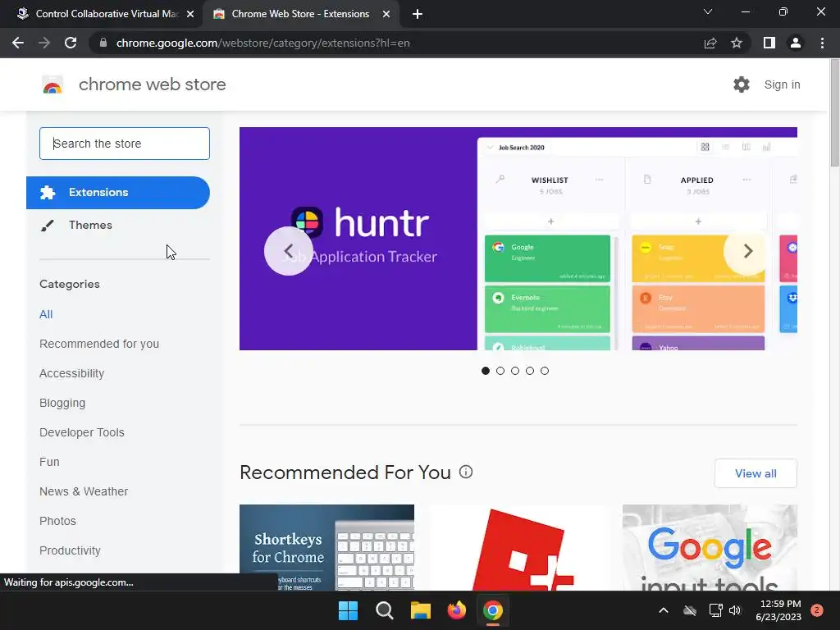Select Extensions in the sidebar
The image size is (840, 630).
[118, 192]
